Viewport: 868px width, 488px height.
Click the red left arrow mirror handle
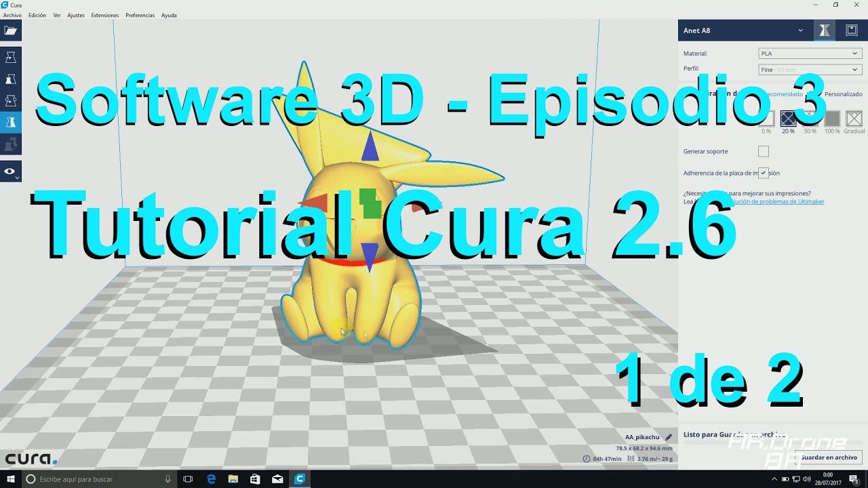pyautogui.click(x=315, y=203)
